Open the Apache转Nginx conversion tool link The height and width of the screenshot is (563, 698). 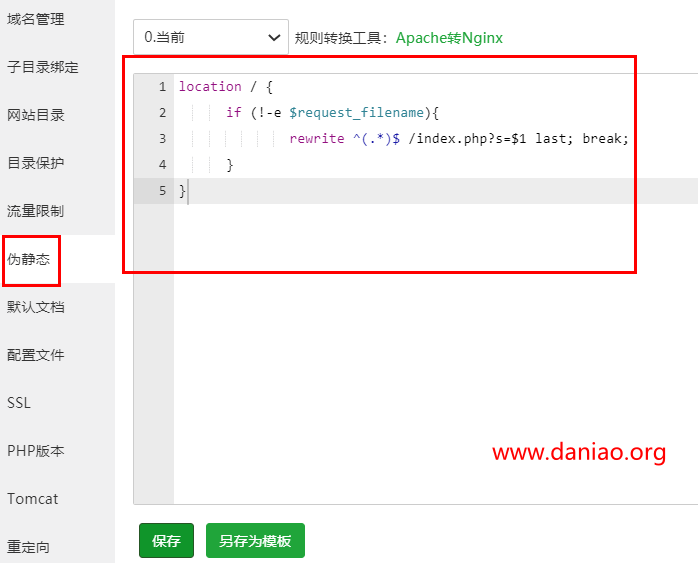[449, 38]
